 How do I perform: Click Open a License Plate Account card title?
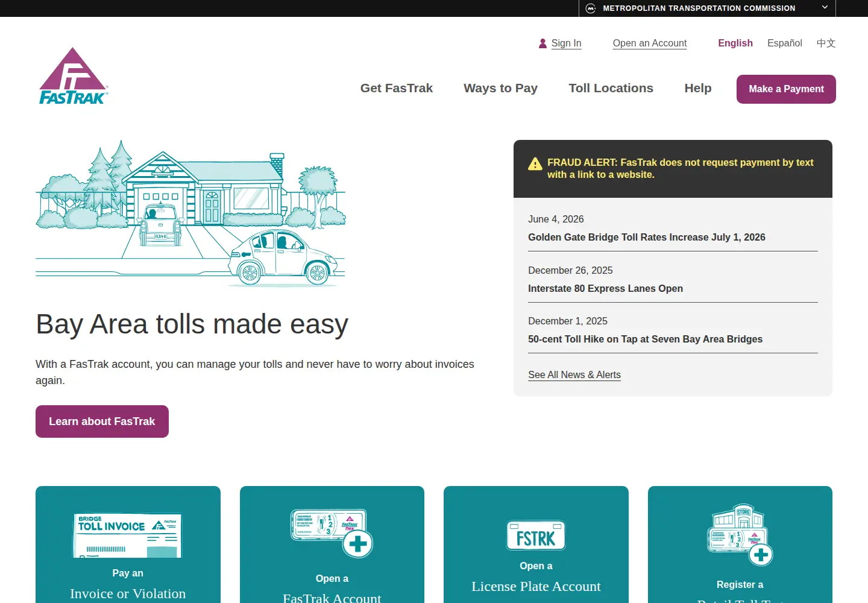point(536,578)
